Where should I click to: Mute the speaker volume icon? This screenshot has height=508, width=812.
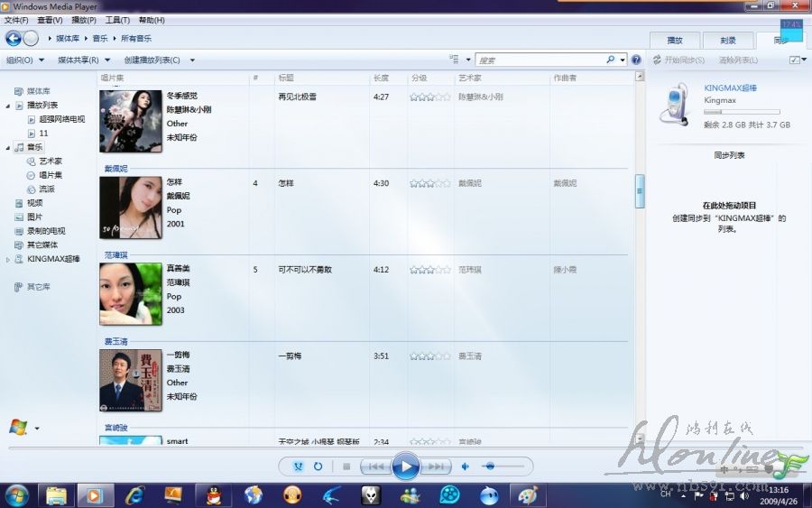(466, 466)
